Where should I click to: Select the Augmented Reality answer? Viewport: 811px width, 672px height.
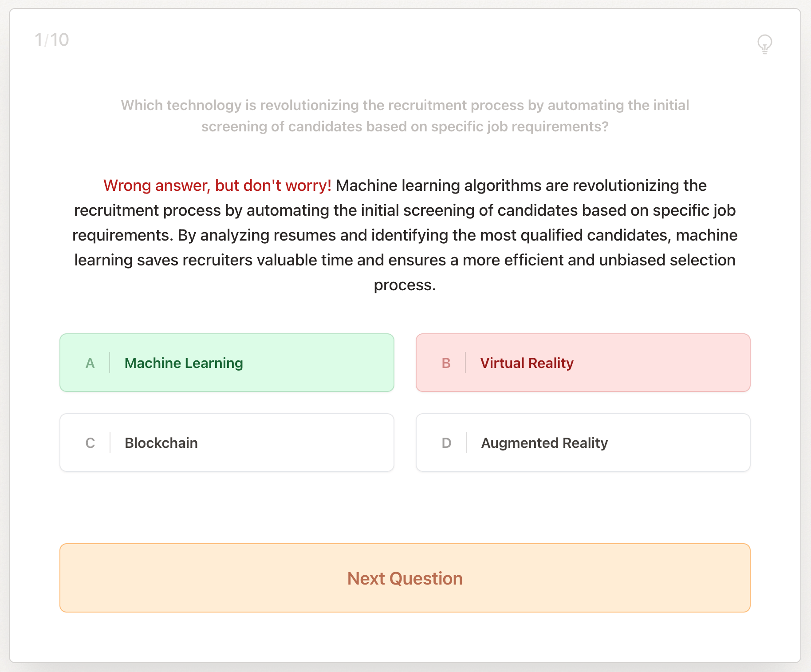(583, 443)
